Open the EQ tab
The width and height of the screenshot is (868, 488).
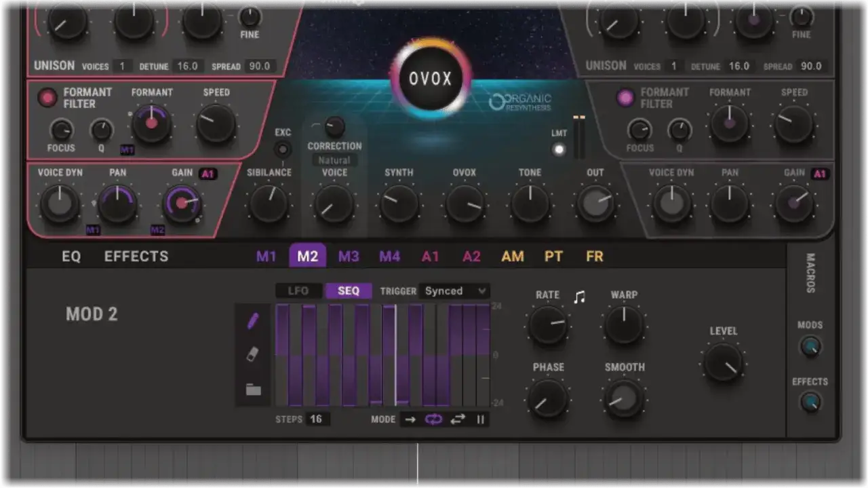click(71, 257)
